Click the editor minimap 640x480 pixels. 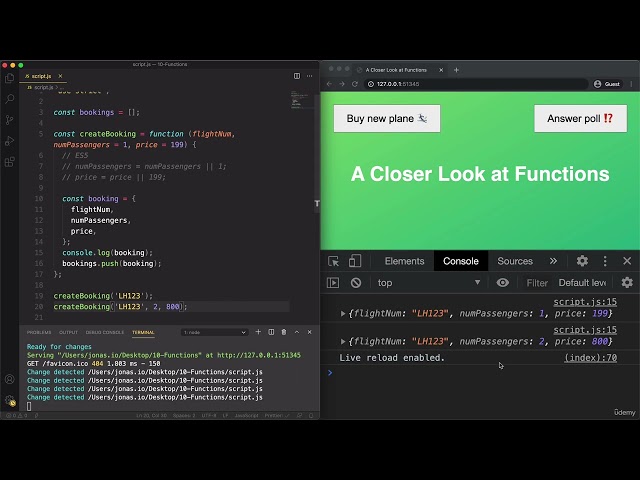pos(302,100)
